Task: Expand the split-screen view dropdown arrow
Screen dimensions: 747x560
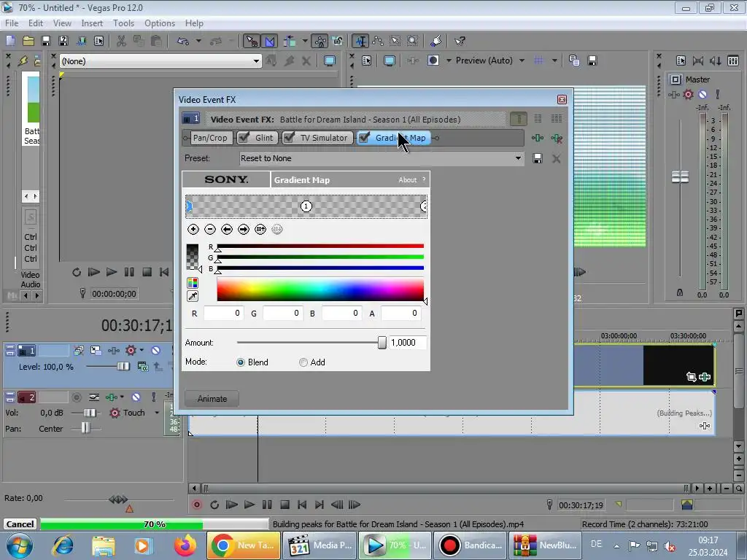Action: (449, 61)
